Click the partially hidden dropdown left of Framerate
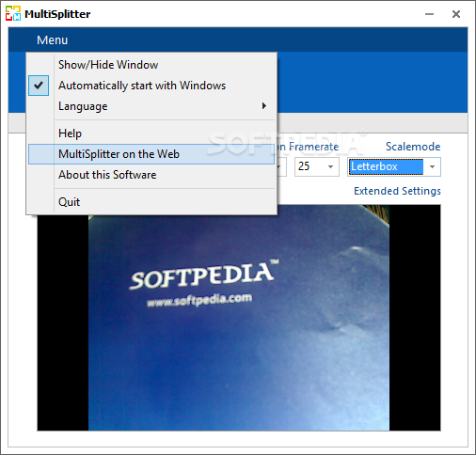This screenshot has height=455, width=476. (x=282, y=166)
